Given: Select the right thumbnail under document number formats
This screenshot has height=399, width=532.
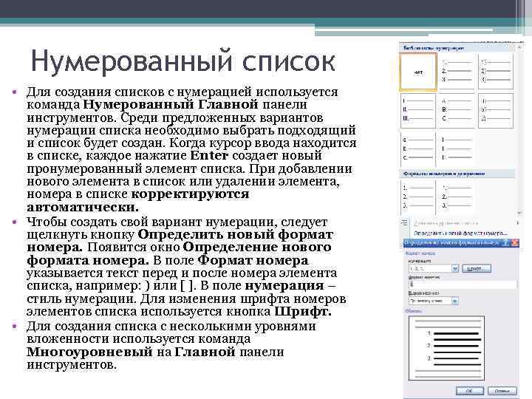Looking at the screenshot, I should tap(457, 197).
